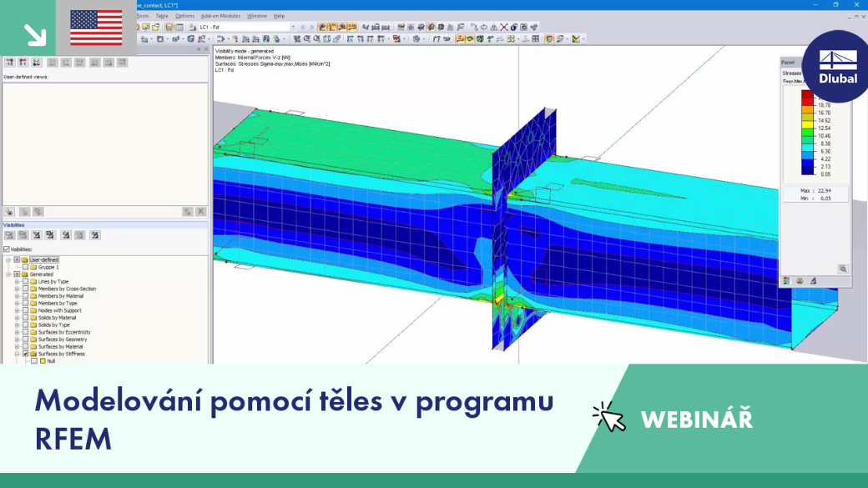Check the Gruppe 1 visibility box
868x488 pixels.
click(26, 267)
